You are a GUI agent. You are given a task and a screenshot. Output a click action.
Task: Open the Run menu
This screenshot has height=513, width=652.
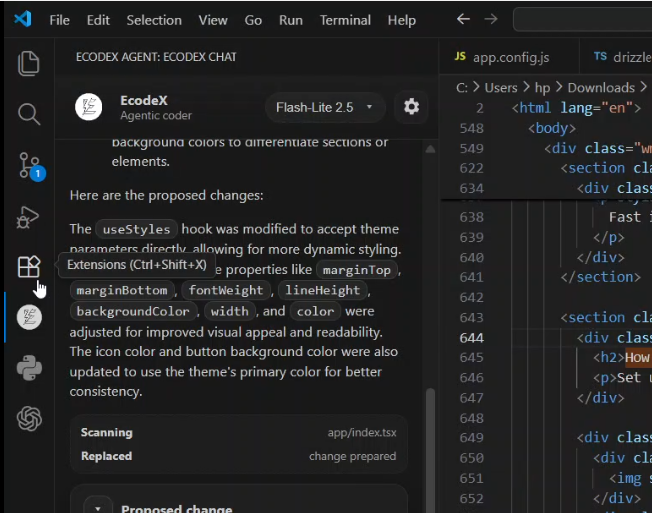coord(291,20)
